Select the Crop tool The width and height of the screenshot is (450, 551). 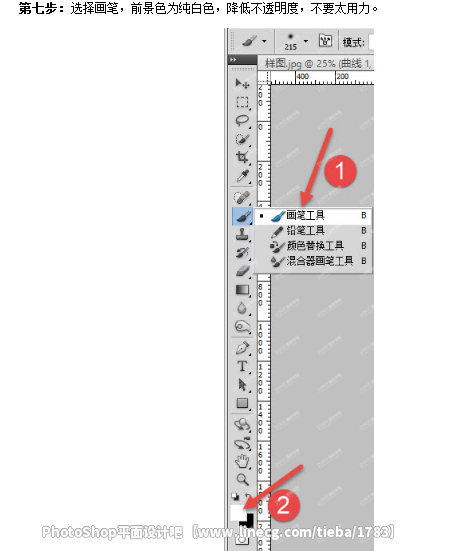pyautogui.click(x=242, y=157)
